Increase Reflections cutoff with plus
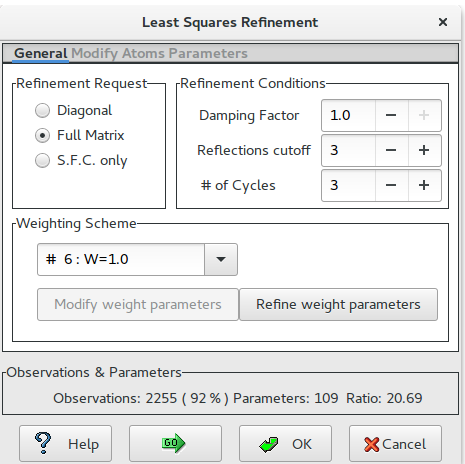 coord(424,150)
